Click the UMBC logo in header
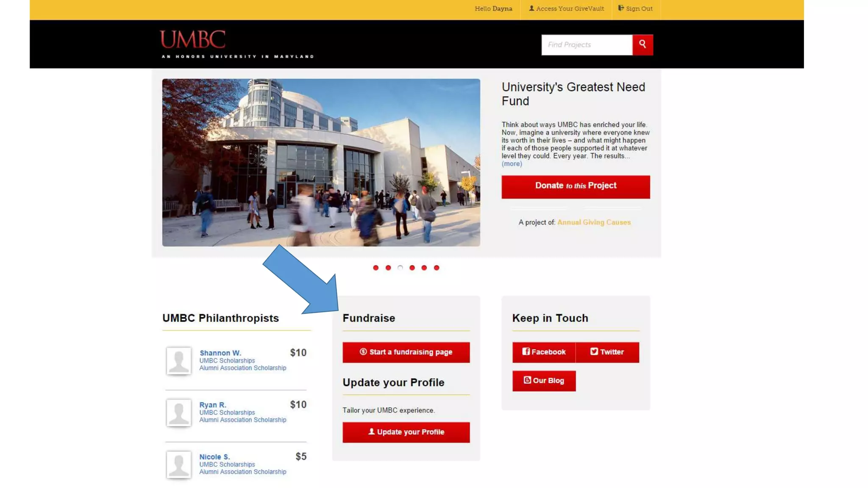Viewport: 868px width, 488px height. pyautogui.click(x=193, y=40)
